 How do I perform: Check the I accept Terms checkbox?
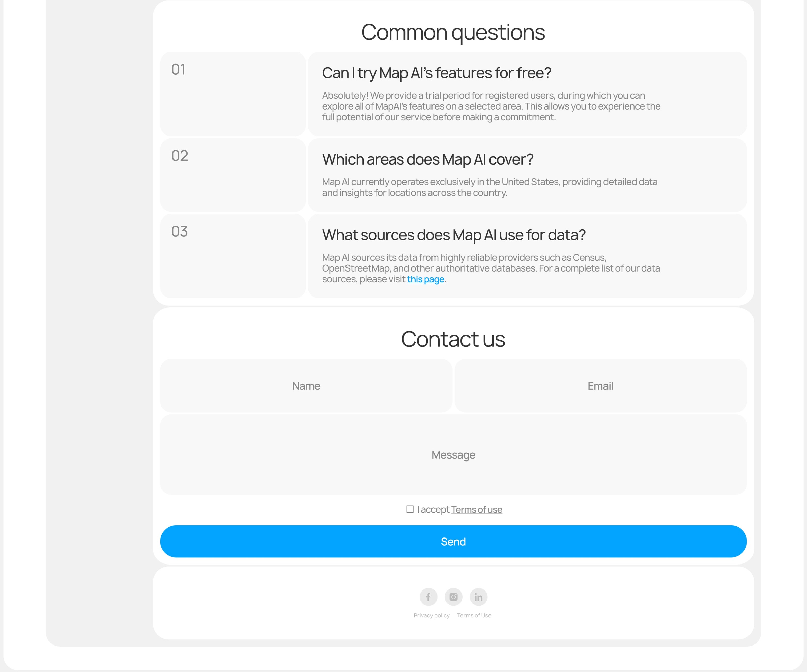[x=410, y=509]
